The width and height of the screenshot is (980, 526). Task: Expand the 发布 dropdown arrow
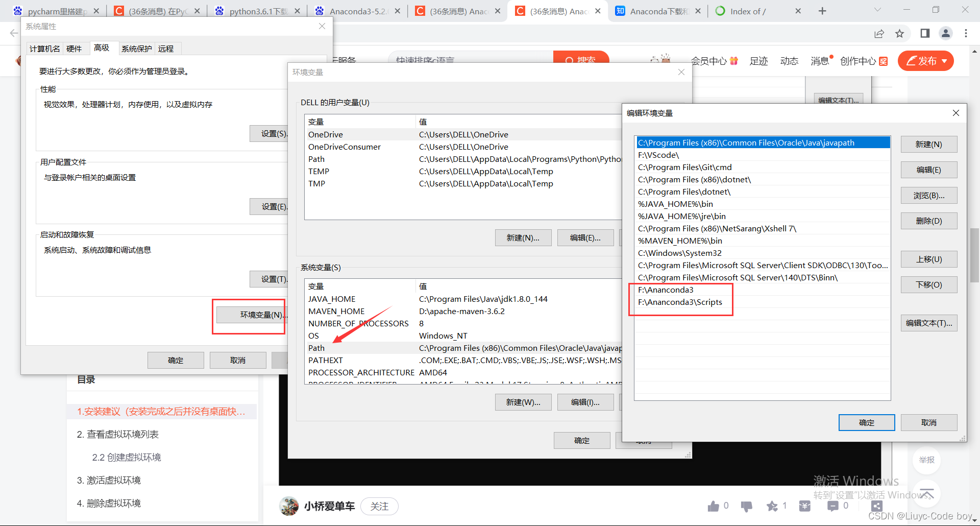click(x=944, y=61)
